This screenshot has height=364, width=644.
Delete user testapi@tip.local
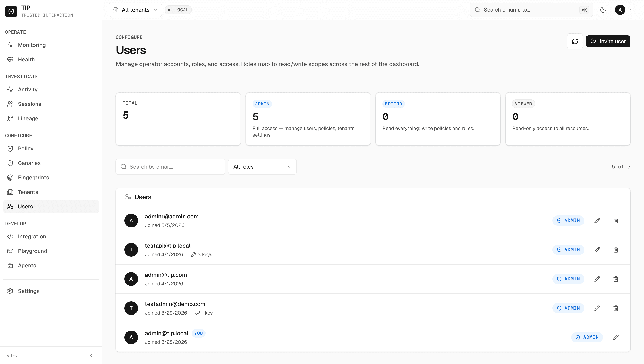pos(616,250)
